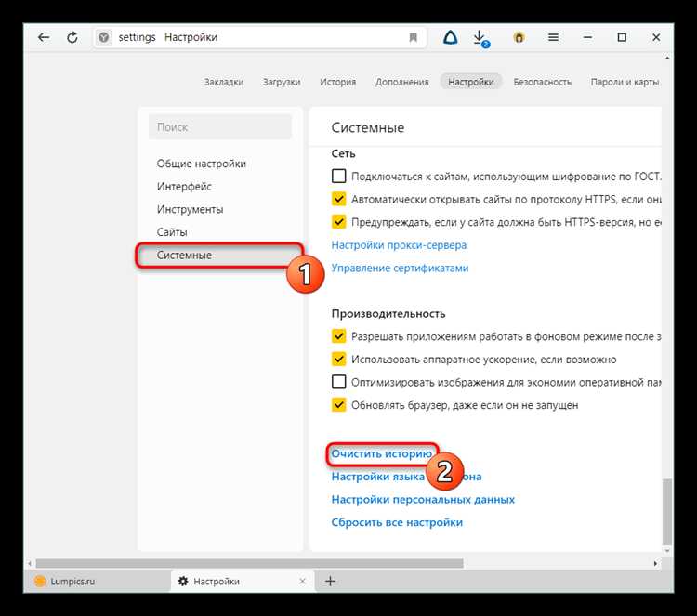Viewport: 697px width, 616px height.
Task: Click Сбросить все настройки link
Action: [x=397, y=522]
